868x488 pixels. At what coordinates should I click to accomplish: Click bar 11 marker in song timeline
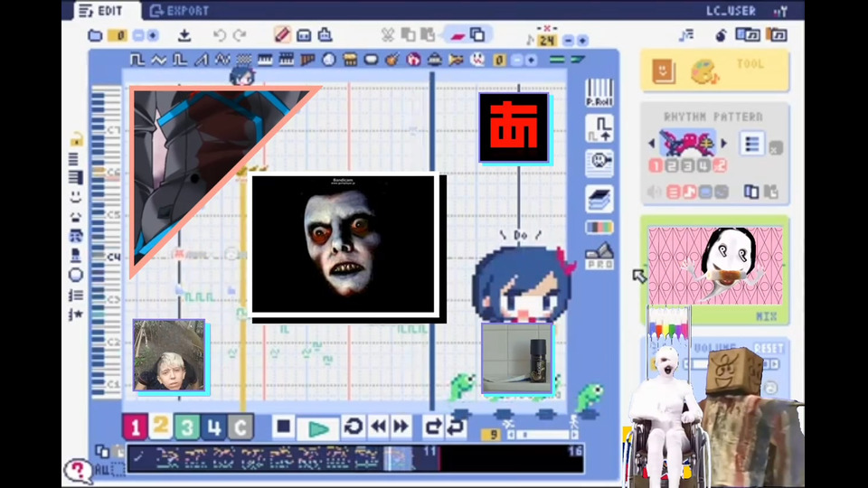coord(429,452)
